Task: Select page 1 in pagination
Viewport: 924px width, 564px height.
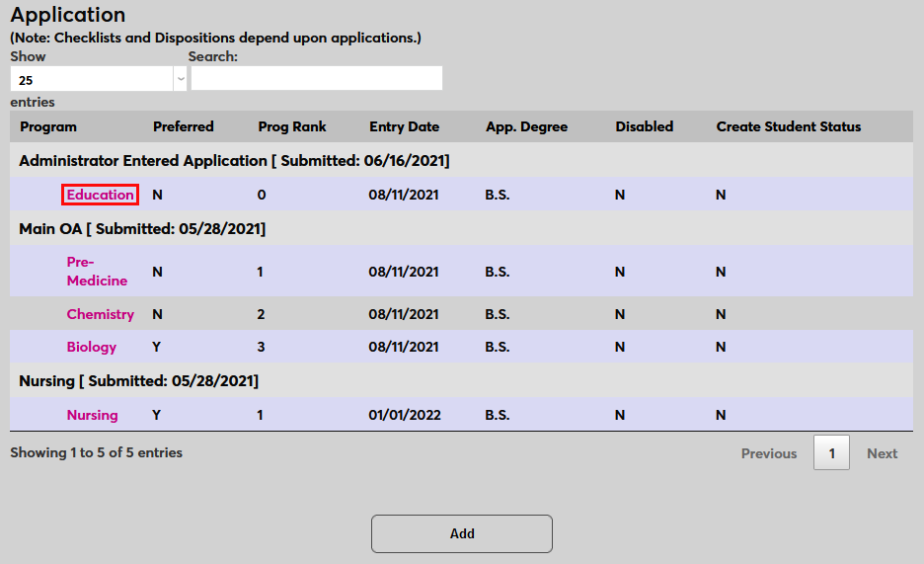Action: point(831,452)
